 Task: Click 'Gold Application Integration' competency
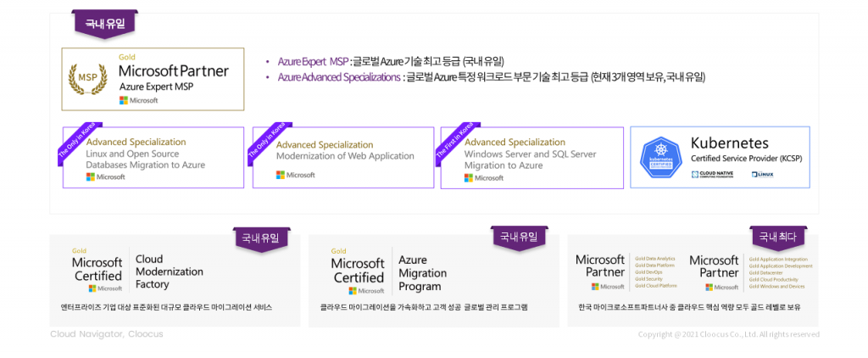[x=778, y=260]
